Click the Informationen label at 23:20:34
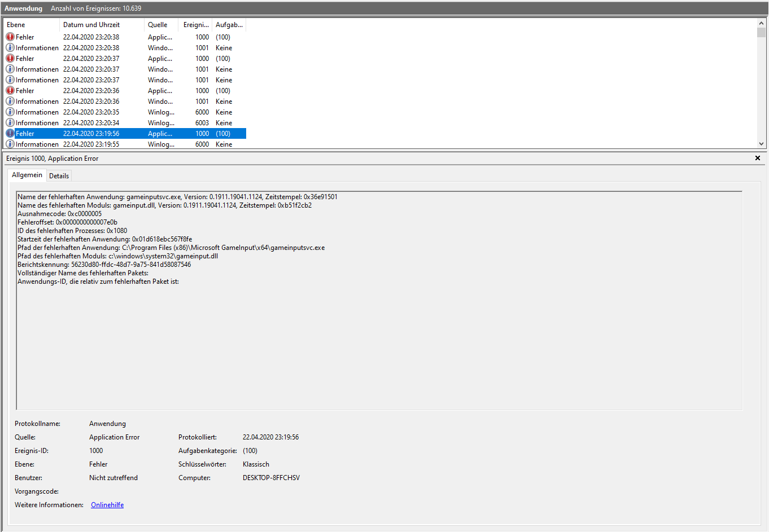 (x=37, y=123)
